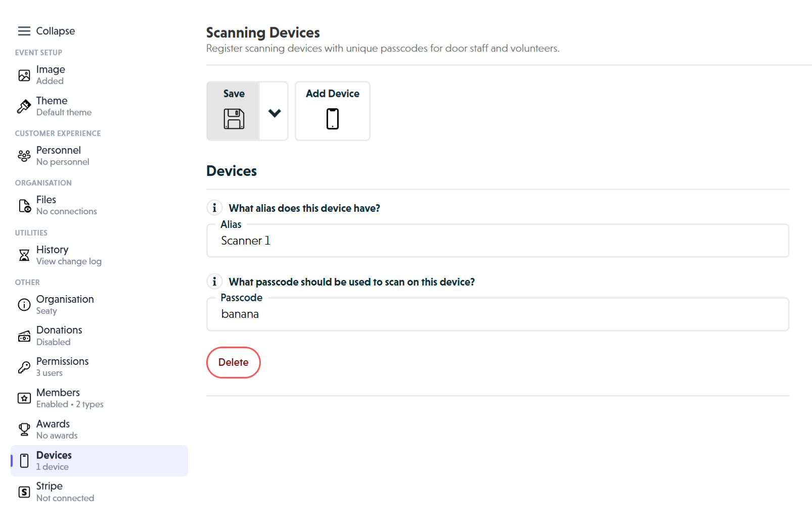812x519 pixels.
Task: Click 'What alias does this device have?' text
Action: 304,208
